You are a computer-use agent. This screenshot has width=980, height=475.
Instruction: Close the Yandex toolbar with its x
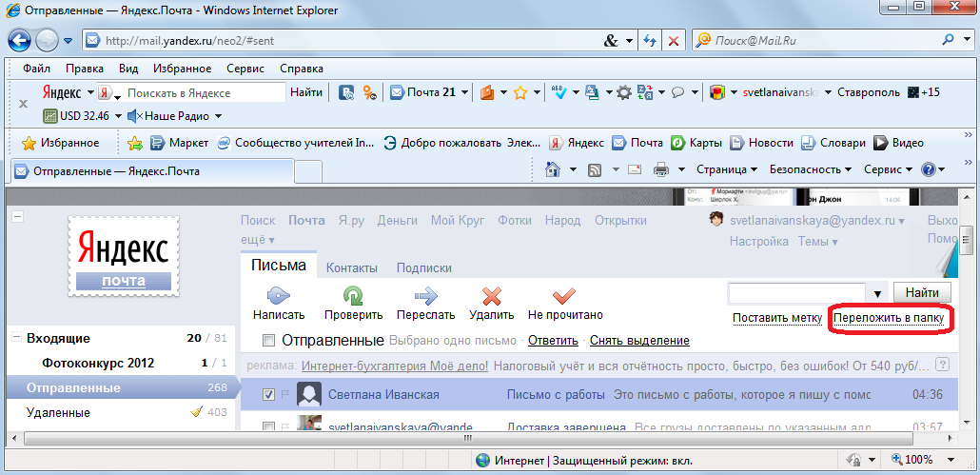click(x=23, y=104)
